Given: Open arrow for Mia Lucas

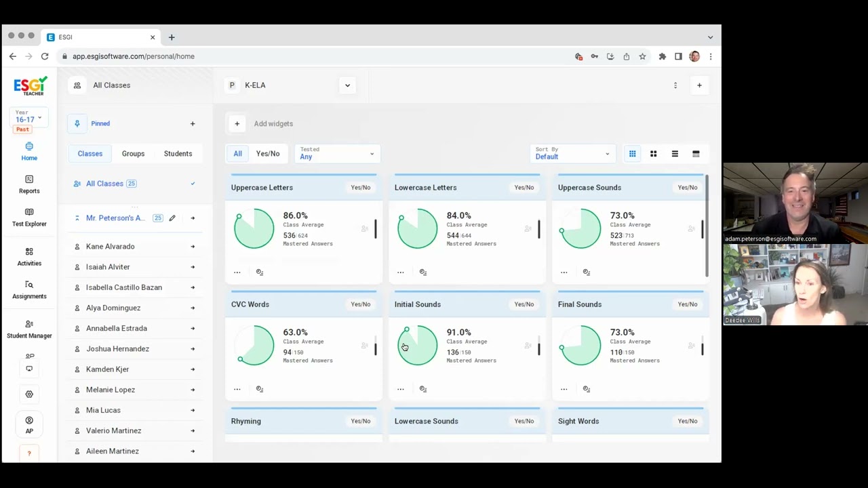Looking at the screenshot, I should coord(193,410).
